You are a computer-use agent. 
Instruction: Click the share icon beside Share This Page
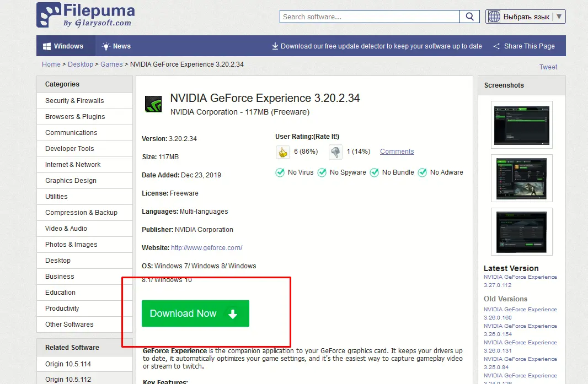click(x=496, y=46)
